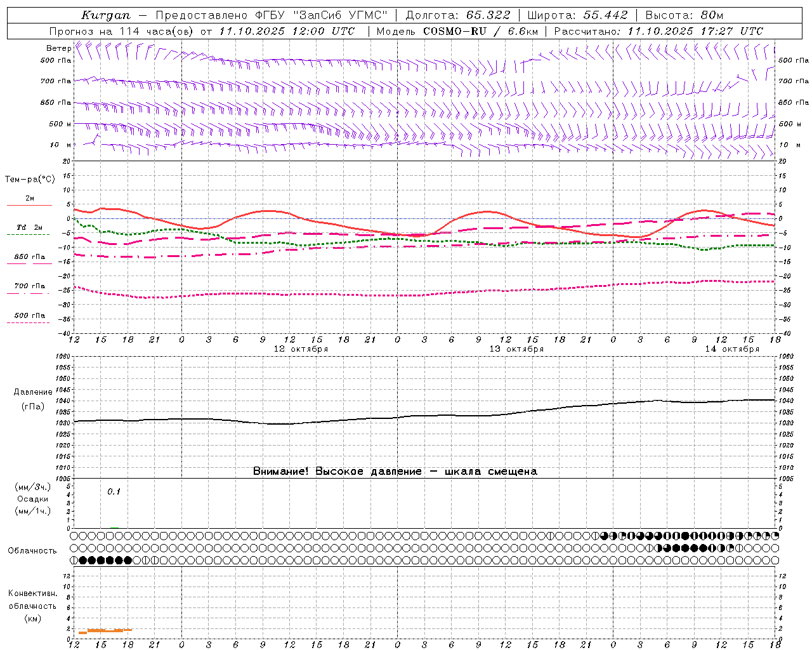
Task: Click the orange convective cloud bar
Action: [x=105, y=631]
